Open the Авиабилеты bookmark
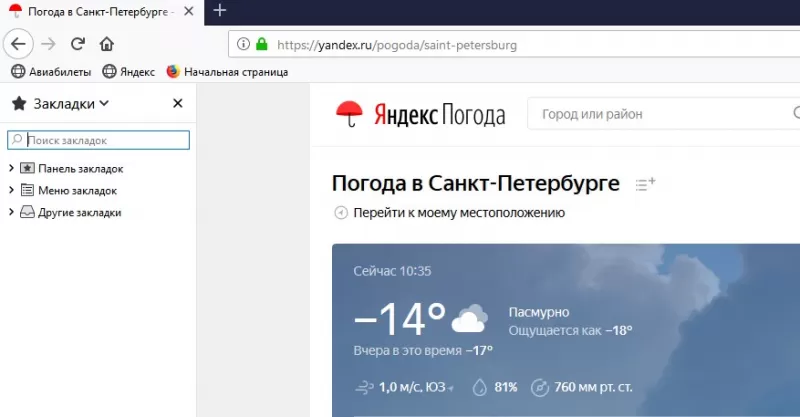The height and width of the screenshot is (417, 800). click(x=51, y=72)
